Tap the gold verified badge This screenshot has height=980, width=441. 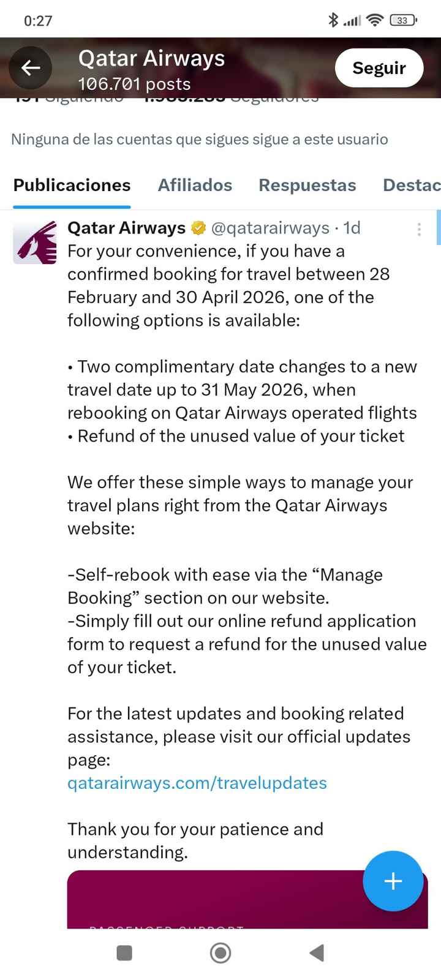(198, 228)
